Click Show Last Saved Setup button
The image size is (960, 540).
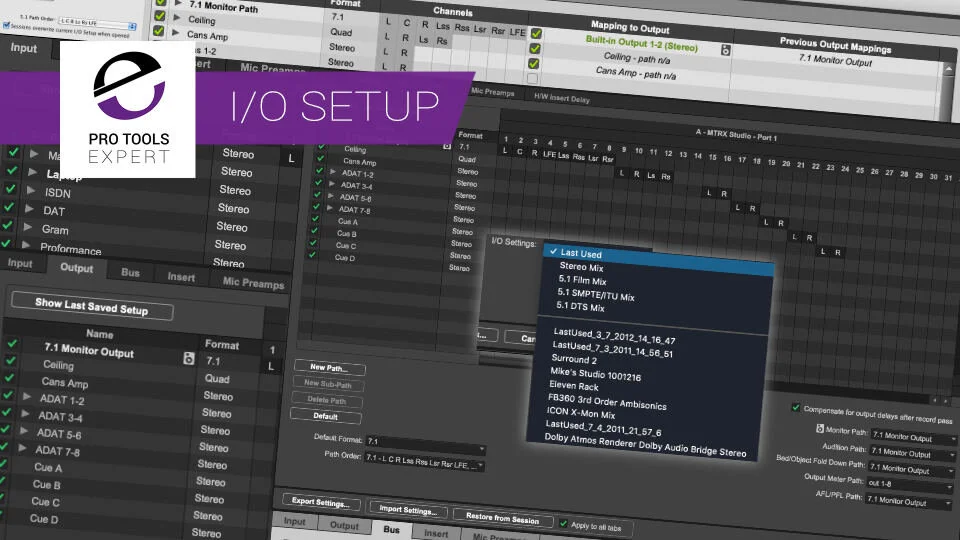tap(92, 306)
